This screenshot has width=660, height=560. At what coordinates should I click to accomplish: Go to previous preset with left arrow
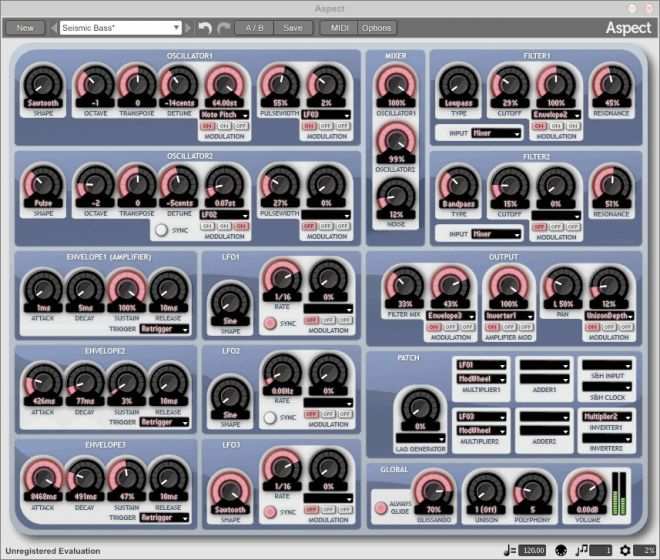(x=53, y=28)
